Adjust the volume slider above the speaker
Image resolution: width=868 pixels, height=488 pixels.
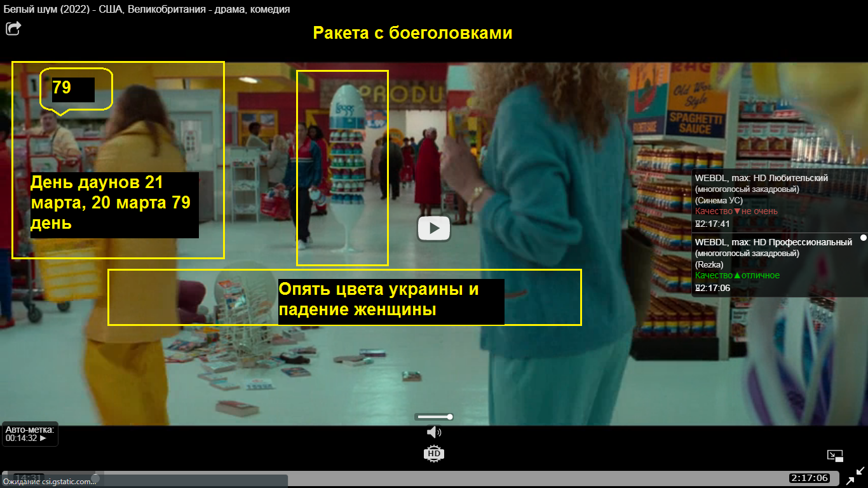434,417
